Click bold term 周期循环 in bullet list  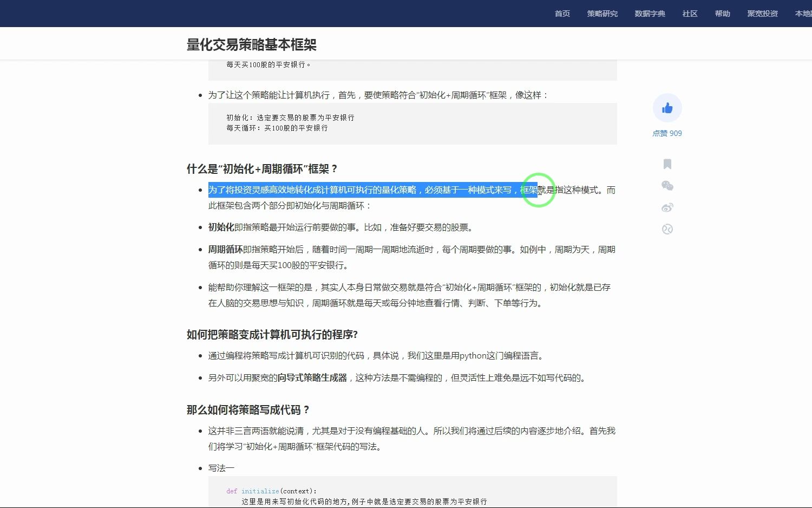(x=226, y=250)
